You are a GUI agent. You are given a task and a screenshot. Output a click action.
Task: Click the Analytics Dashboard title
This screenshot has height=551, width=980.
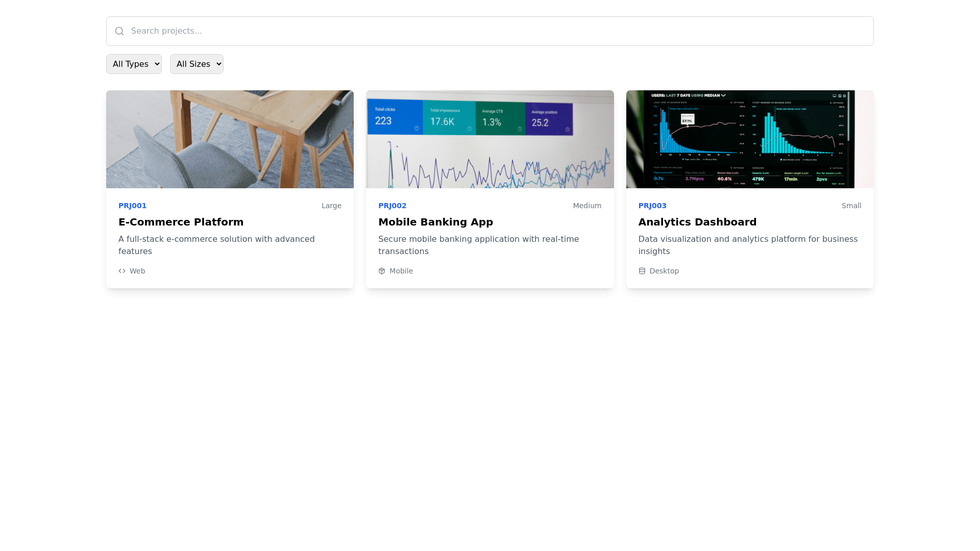tap(697, 222)
